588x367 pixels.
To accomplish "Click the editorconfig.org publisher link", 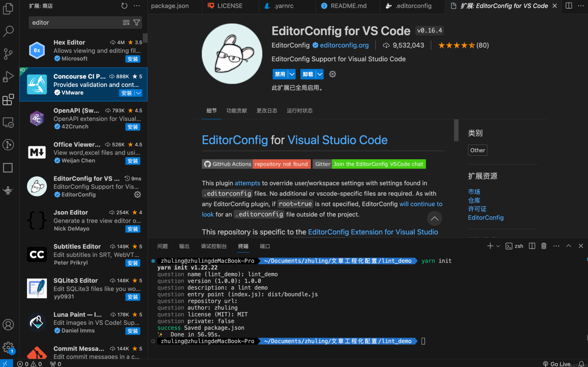I will (344, 45).
